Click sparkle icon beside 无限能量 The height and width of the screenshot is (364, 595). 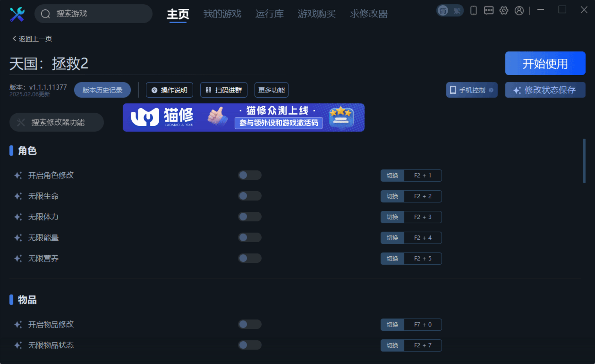click(x=18, y=238)
